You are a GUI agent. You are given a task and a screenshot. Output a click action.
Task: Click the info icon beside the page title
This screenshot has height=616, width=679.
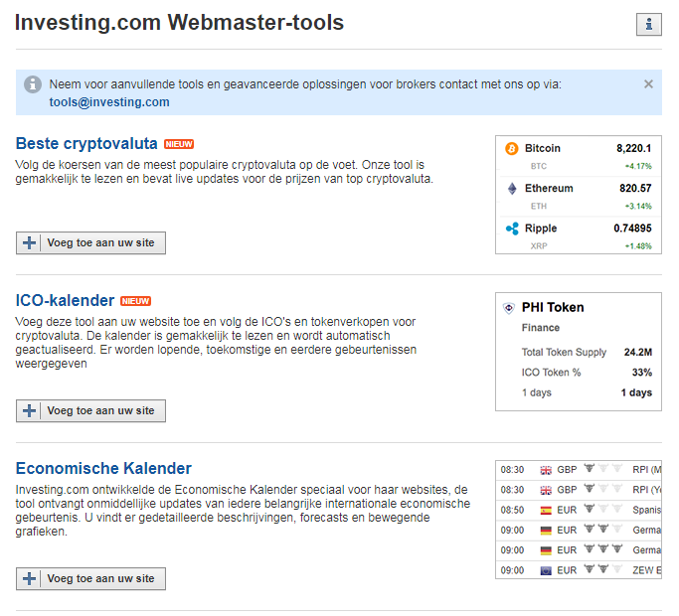[649, 24]
